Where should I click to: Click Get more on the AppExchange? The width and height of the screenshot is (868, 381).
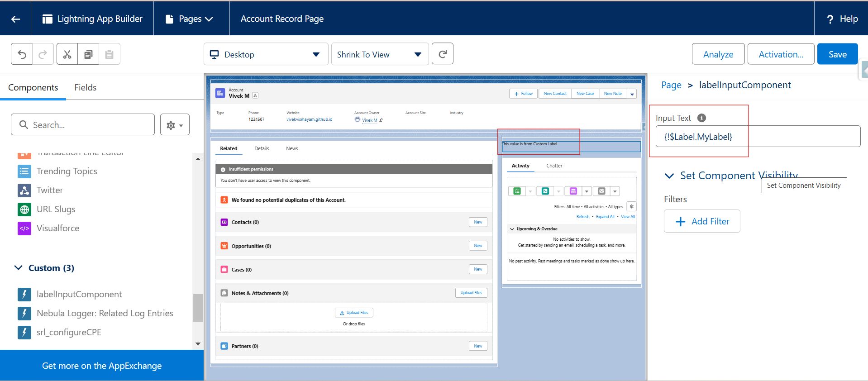pos(102,366)
